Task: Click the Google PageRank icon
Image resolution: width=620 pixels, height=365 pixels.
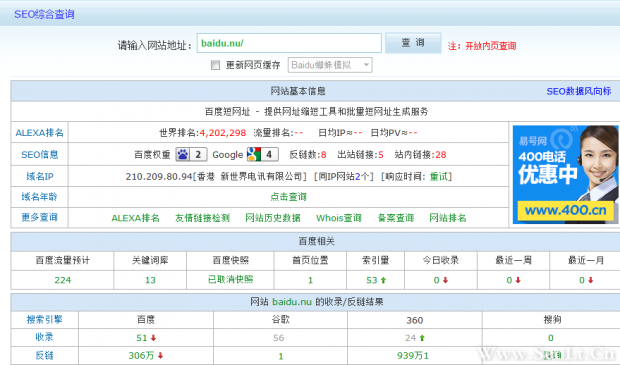Action: point(263,154)
